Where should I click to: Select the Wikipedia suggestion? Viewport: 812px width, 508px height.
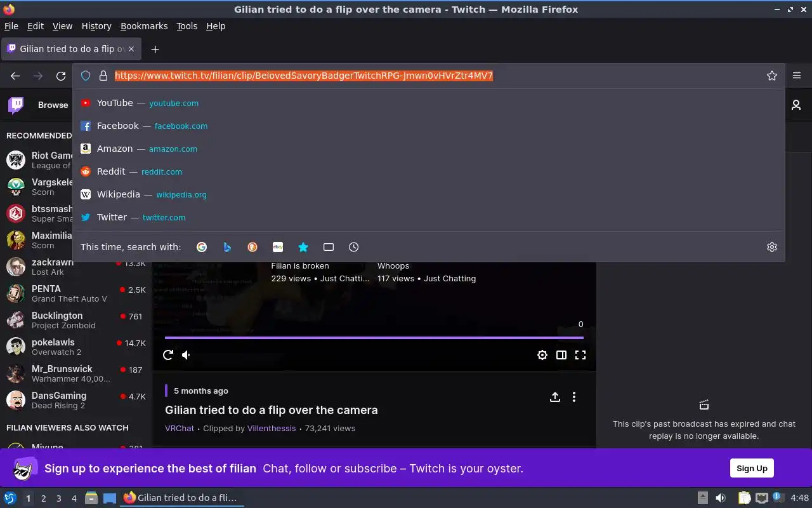[x=429, y=194]
